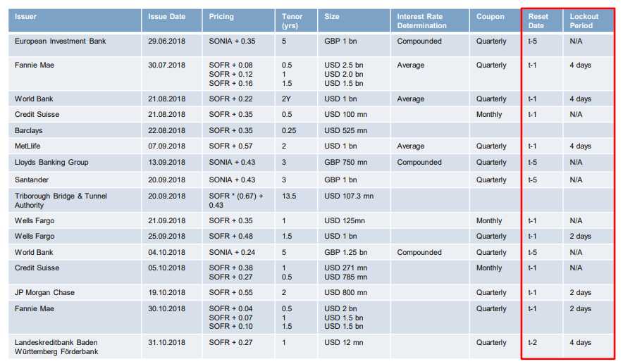Select the pricing SOFR + 0.16
Screen dimensions: 623x364
point(231,83)
